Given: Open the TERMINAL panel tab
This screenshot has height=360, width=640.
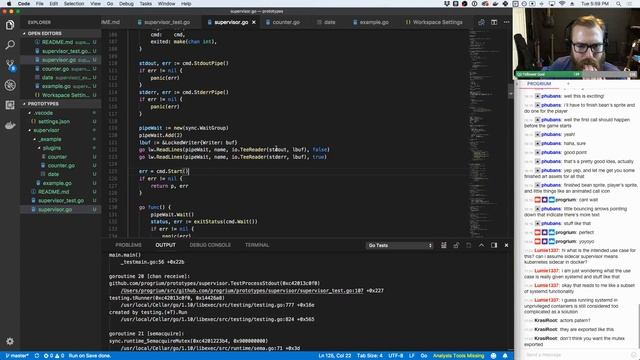Looking at the screenshot, I should click(x=257, y=245).
